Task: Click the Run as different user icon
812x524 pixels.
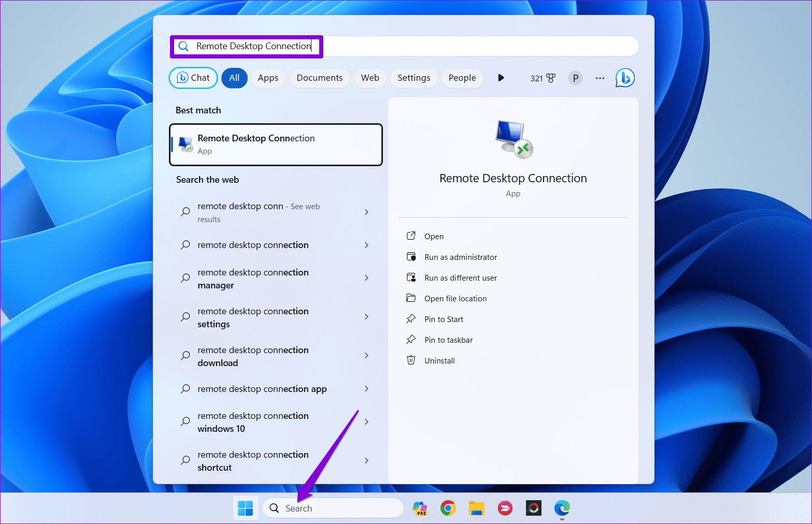Action: click(x=411, y=278)
